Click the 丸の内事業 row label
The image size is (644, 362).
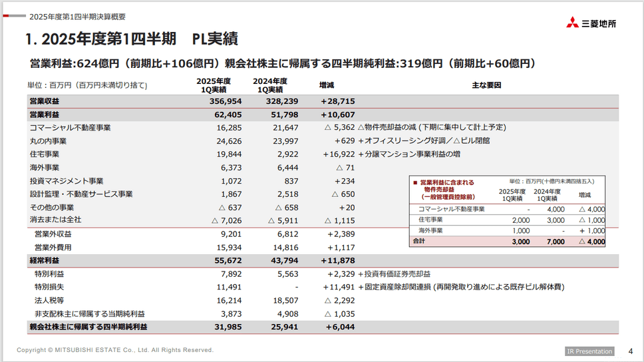click(49, 141)
